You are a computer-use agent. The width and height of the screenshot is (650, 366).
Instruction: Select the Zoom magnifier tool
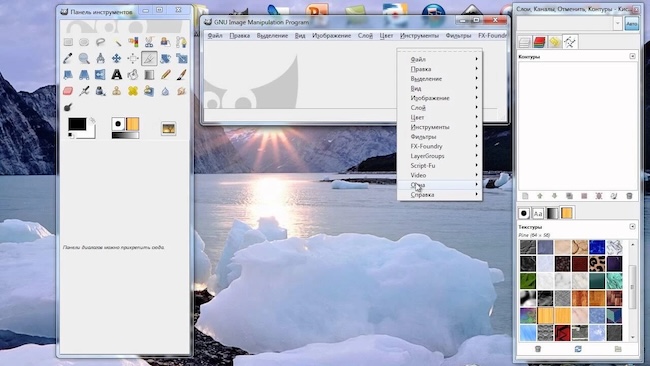[84, 58]
